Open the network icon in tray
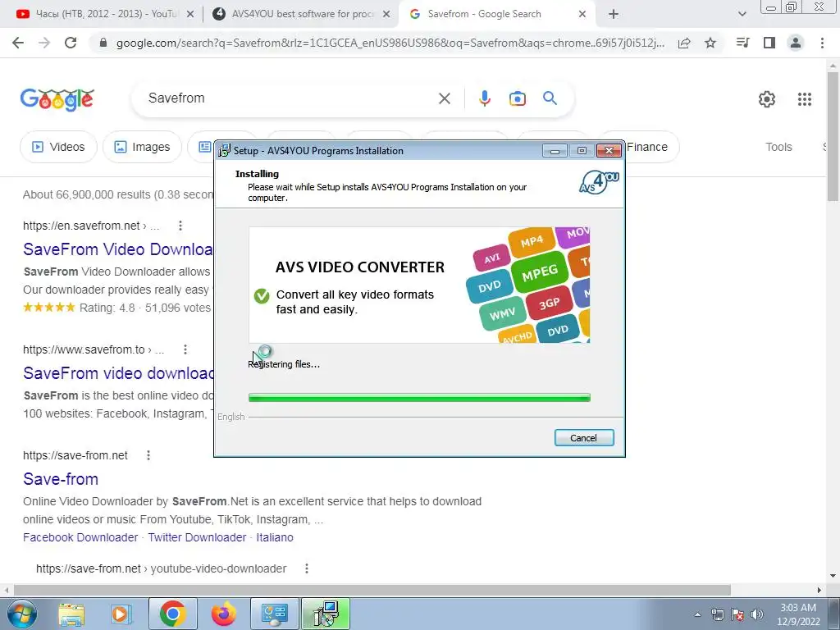 click(717, 614)
